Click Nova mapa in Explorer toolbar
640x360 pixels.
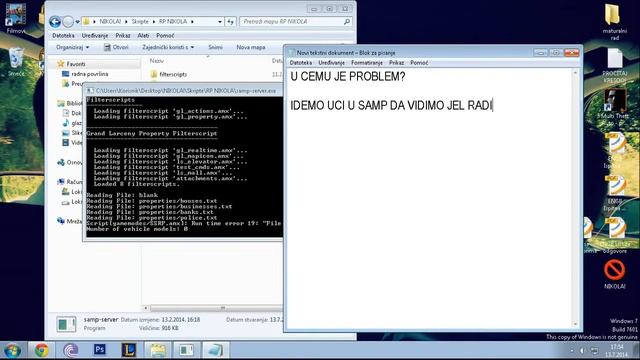[x=251, y=47]
